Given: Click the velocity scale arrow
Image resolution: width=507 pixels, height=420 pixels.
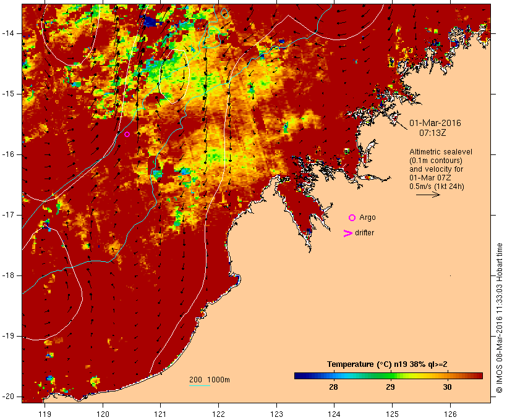Looking at the screenshot, I should coord(428,195).
